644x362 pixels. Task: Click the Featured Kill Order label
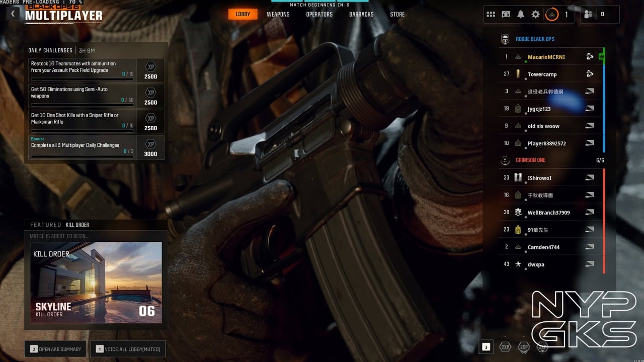coord(59,225)
